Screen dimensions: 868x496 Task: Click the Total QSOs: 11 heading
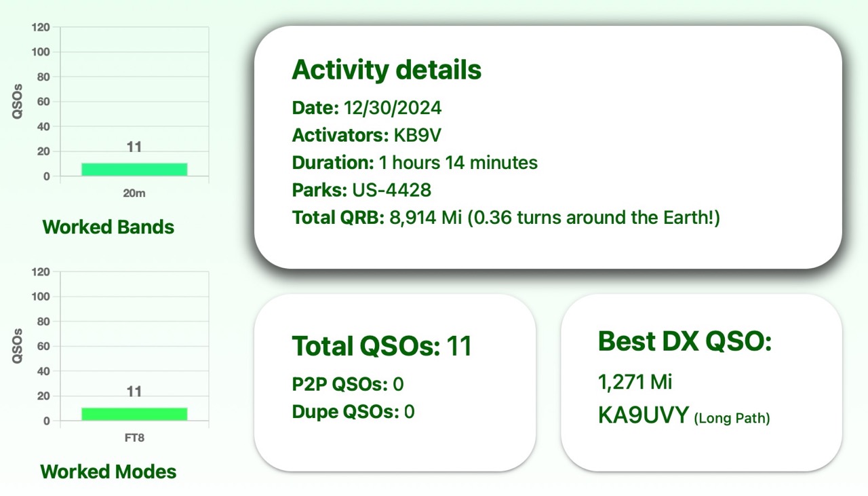(381, 346)
